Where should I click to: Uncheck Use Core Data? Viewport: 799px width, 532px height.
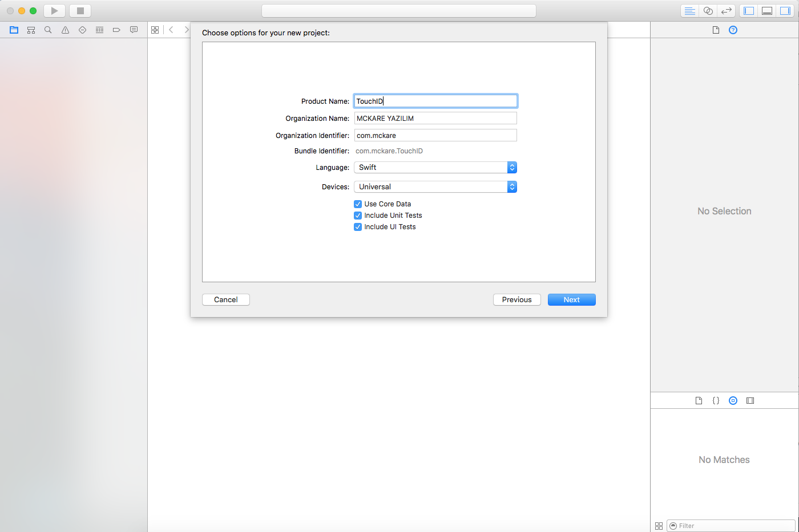pos(358,204)
